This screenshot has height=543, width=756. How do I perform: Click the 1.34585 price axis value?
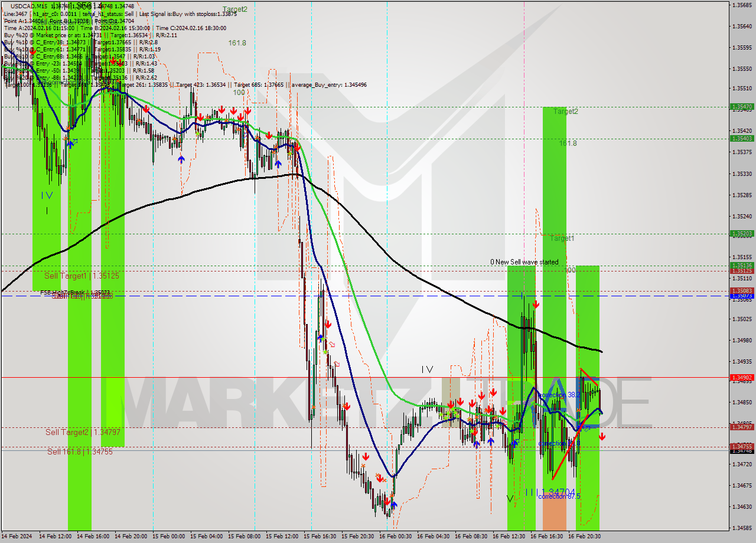[742, 528]
